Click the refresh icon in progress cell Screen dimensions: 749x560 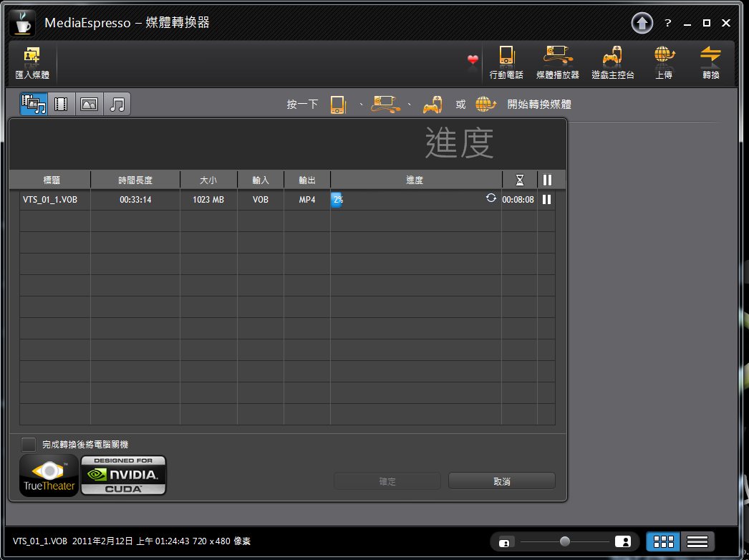coord(491,198)
